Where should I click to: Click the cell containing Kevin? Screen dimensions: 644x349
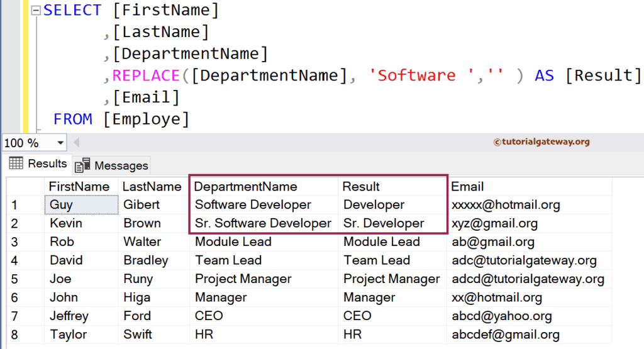(81, 223)
